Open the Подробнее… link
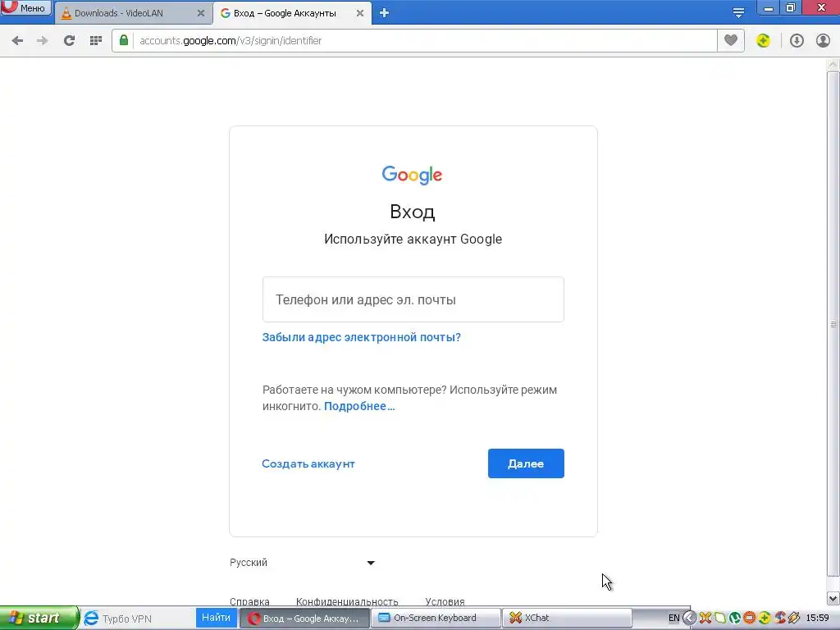Viewport: 840px width, 630px height. [x=359, y=406]
